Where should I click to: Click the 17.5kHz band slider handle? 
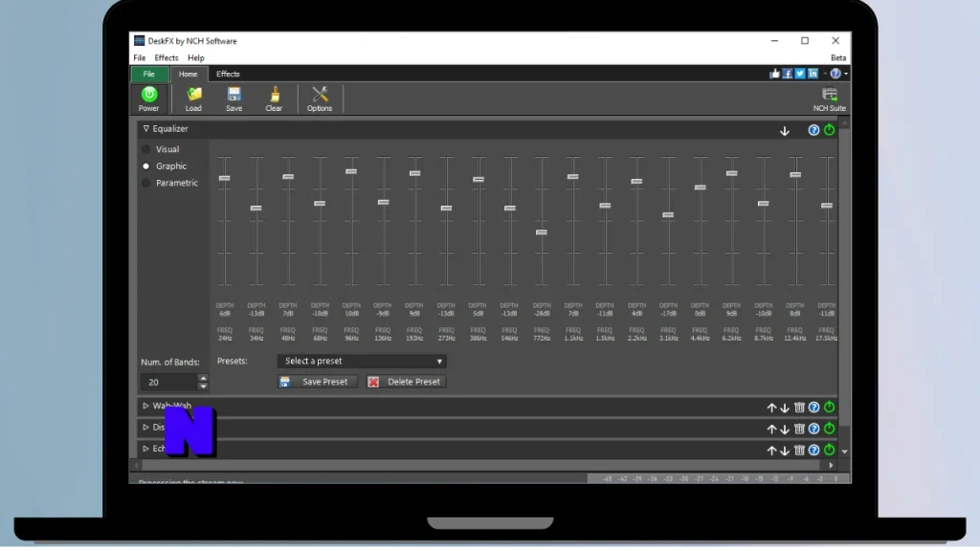826,206
